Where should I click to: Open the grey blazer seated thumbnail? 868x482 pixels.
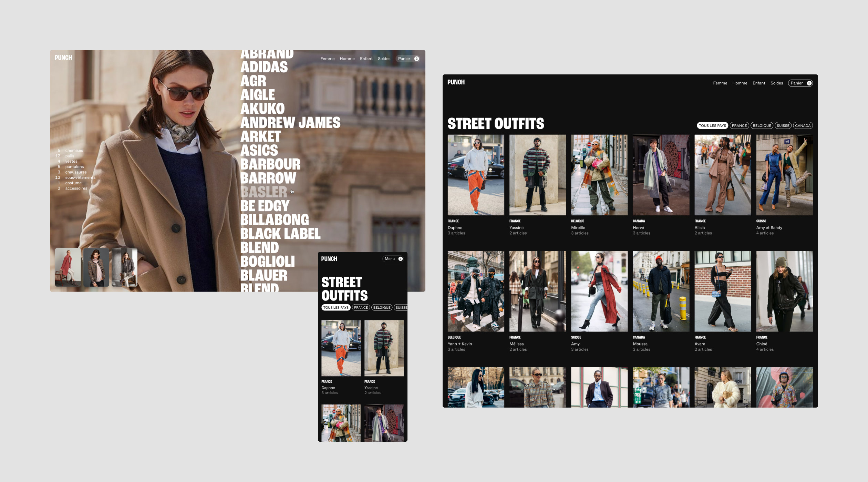(x=124, y=267)
